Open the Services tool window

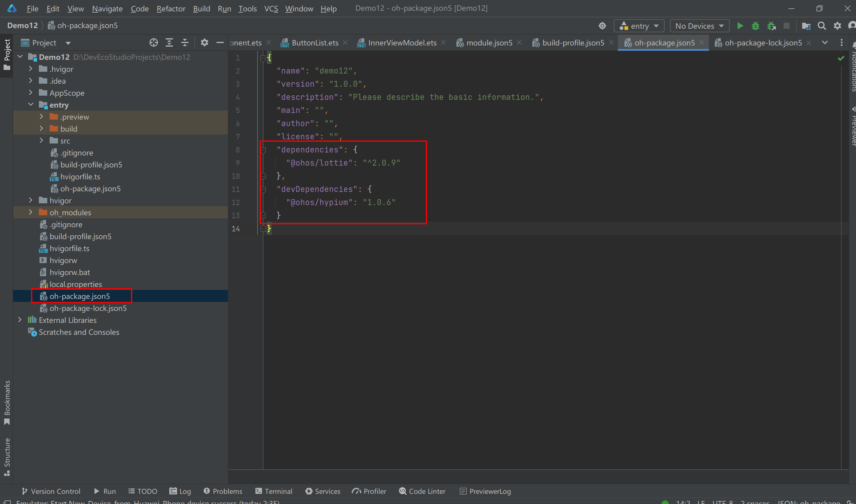point(323,491)
